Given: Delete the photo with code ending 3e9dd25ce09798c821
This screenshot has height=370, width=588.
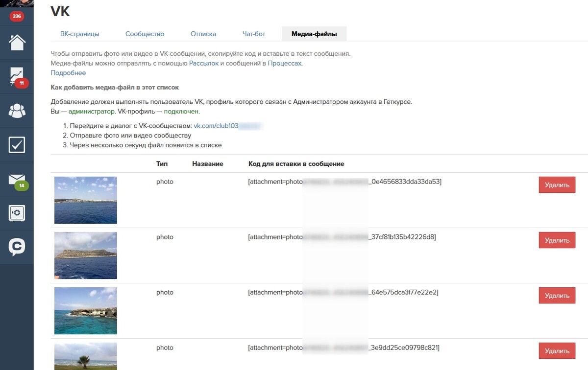Looking at the screenshot, I should click(557, 351).
